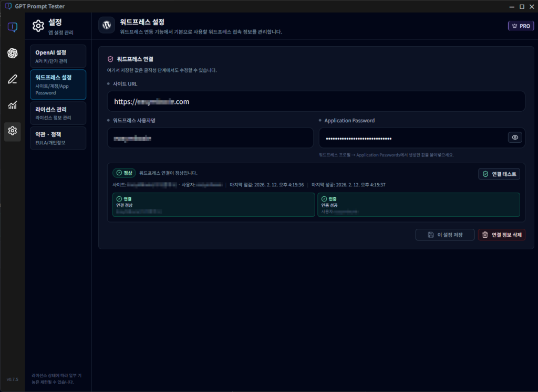Open the pencil writing icon in sidebar

pyautogui.click(x=13, y=79)
